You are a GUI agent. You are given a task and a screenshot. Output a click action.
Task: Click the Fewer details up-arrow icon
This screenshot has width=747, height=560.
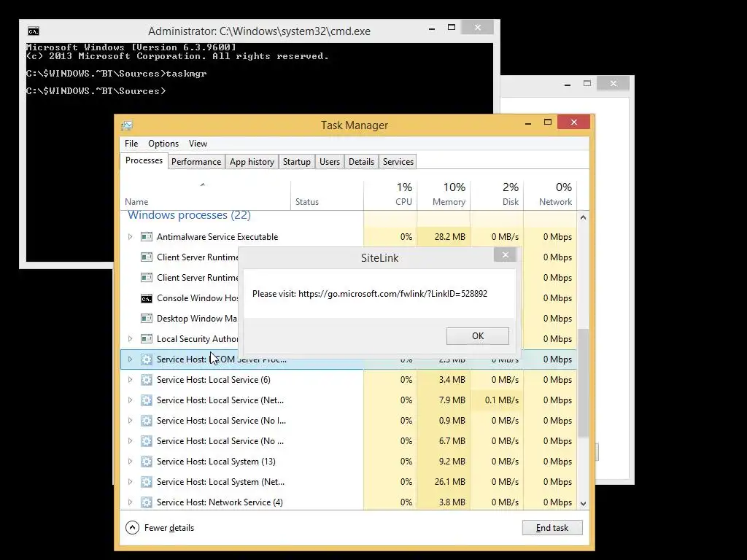pyautogui.click(x=133, y=528)
